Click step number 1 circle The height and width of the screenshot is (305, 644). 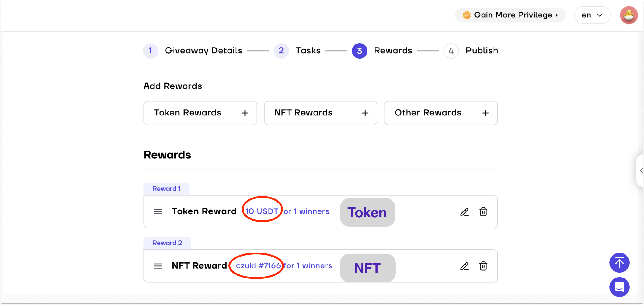coord(150,51)
